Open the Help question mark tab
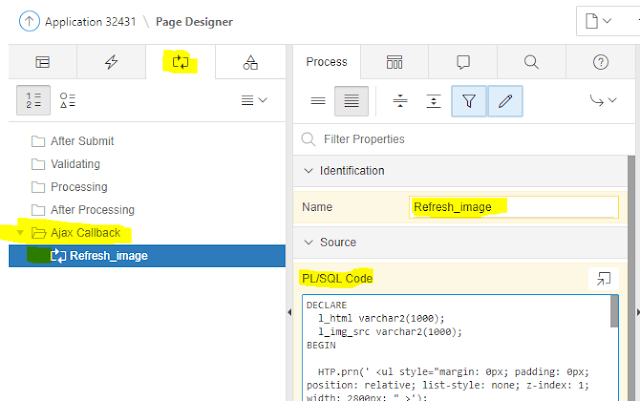Screen dimensions: 640x401 [600, 62]
